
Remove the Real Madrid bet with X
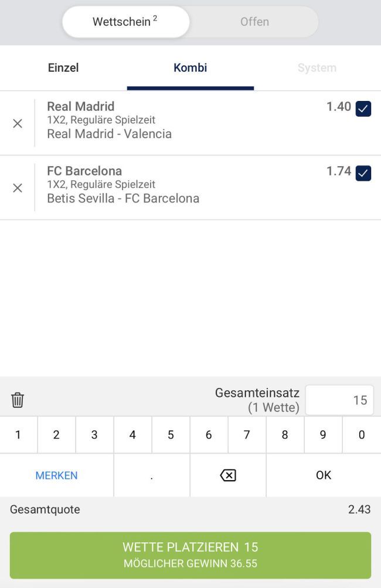coord(18,123)
